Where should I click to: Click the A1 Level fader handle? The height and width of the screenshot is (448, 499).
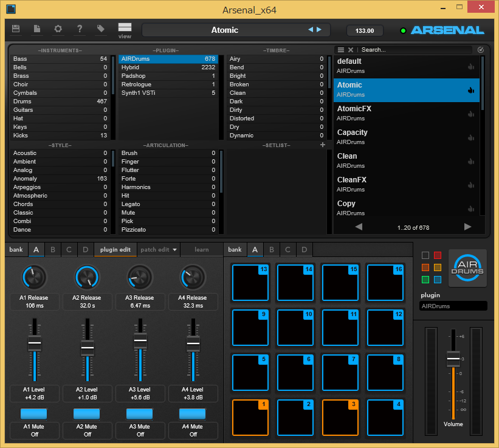pos(35,343)
